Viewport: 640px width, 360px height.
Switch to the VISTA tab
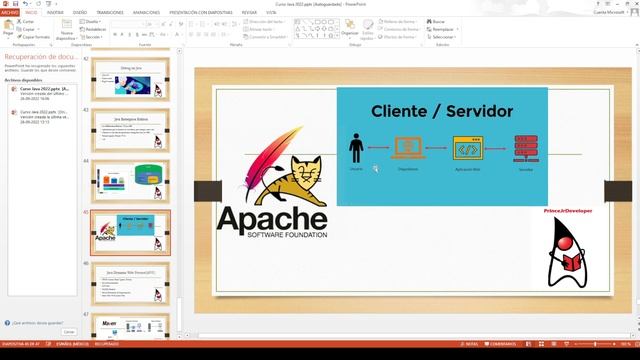(271, 12)
